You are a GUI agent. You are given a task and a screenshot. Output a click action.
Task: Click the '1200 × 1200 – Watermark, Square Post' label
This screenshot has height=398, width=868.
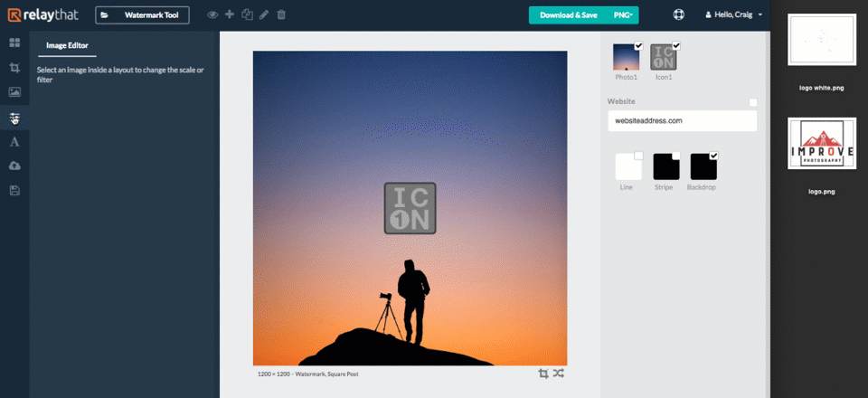pos(307,374)
